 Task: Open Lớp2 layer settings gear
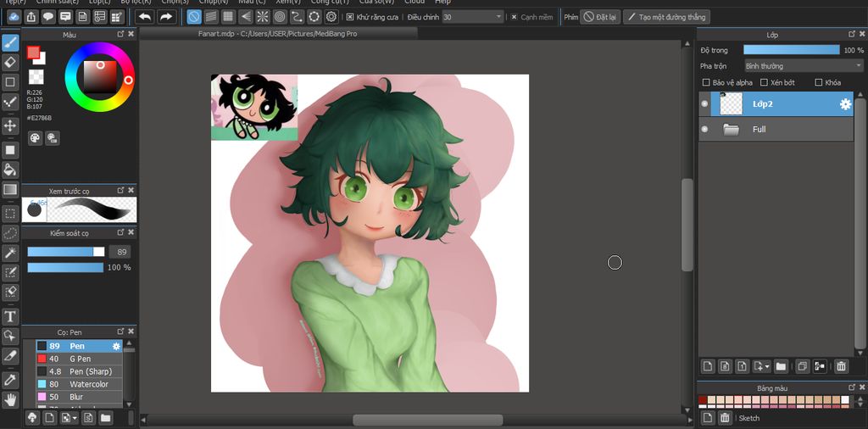coord(845,104)
